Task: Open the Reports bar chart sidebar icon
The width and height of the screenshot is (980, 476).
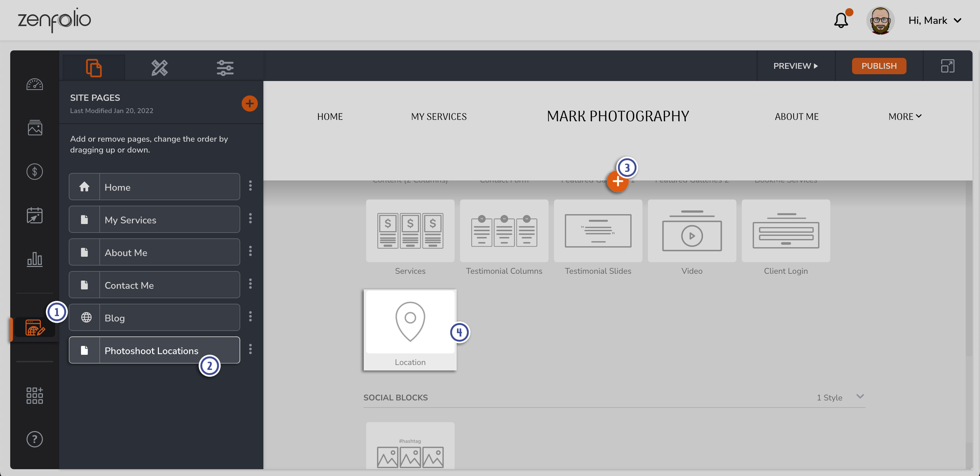Action: click(35, 259)
